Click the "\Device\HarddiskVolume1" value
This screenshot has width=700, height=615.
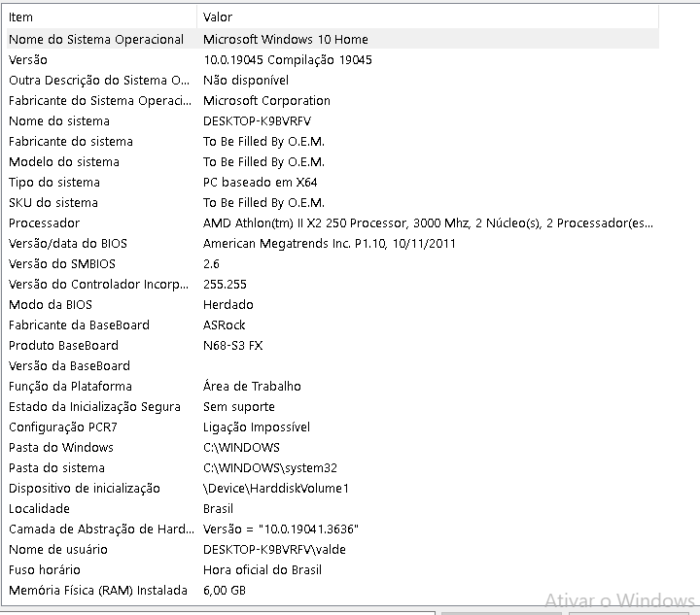pyautogui.click(x=276, y=489)
